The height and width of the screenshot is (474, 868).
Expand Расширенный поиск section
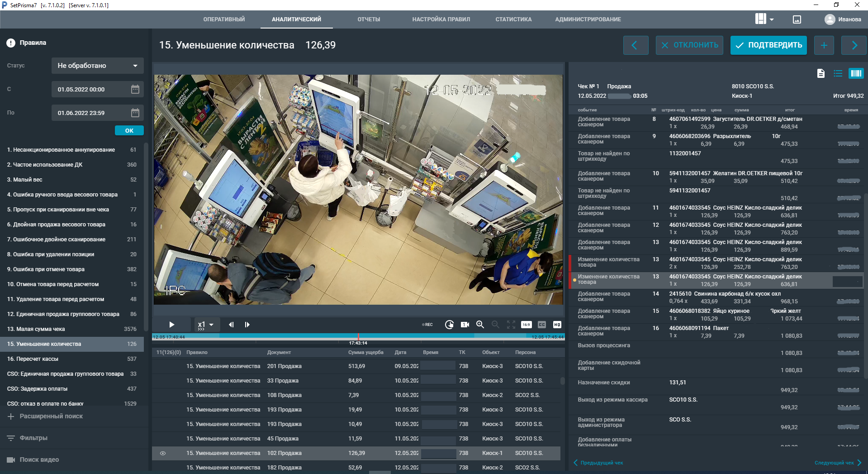(45, 416)
